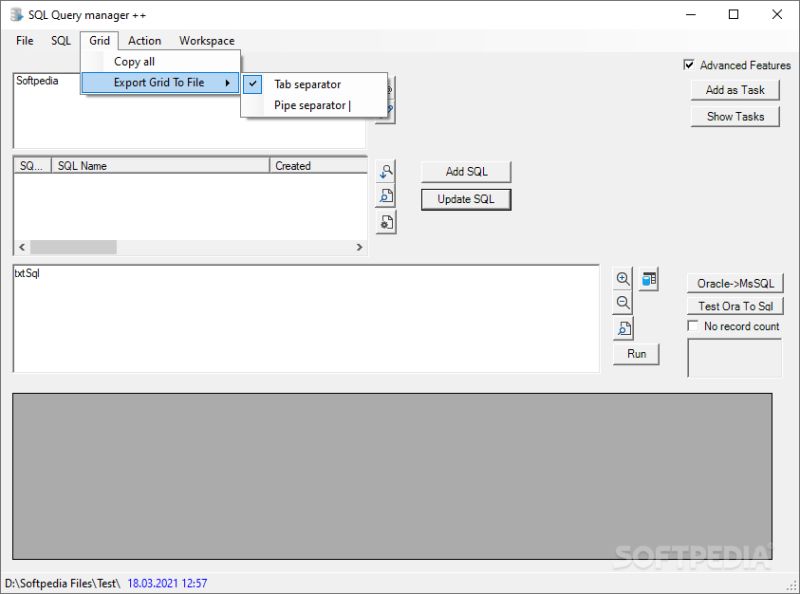Select Copy all from the Grid menu
Screen dimensions: 800x594
point(133,61)
